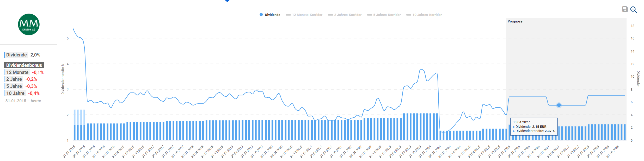Viewport: 644px width, 161px height.
Task: Click the highlighted forecast data point
Action: (559, 105)
